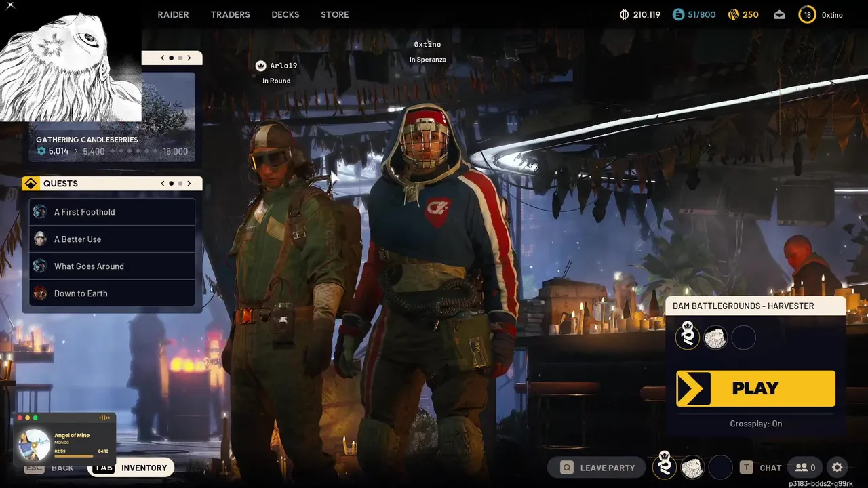Viewport: 868px width, 488px height.
Task: Click the crown icon beside Arlo19
Action: [x=260, y=66]
